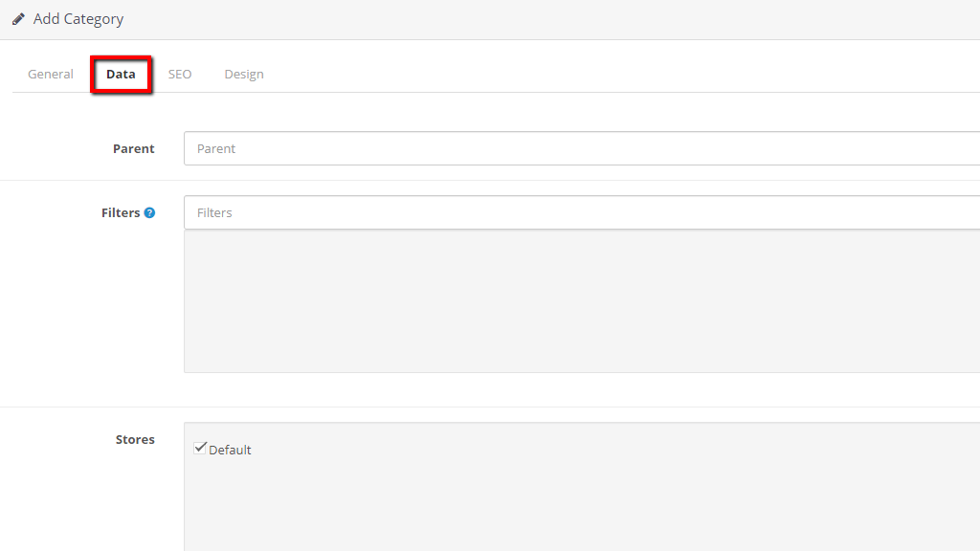Screen dimensions: 980x551
Task: Switch to the Design tab
Action: pyautogui.click(x=244, y=74)
